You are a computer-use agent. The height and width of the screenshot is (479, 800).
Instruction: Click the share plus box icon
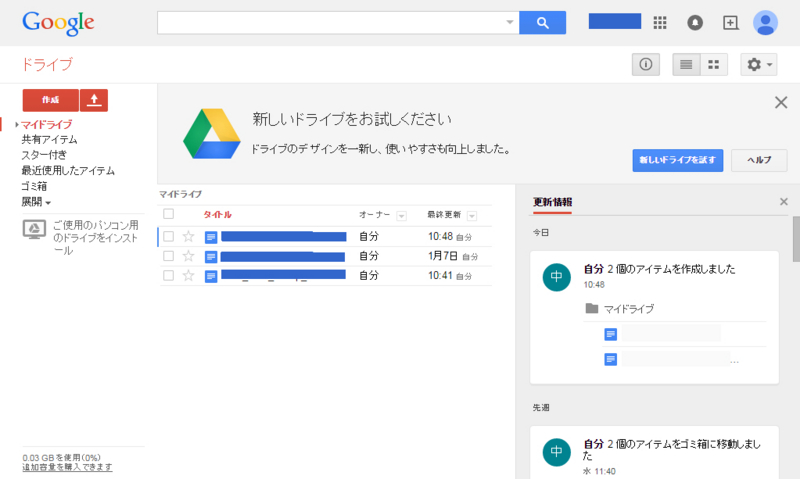[730, 22]
